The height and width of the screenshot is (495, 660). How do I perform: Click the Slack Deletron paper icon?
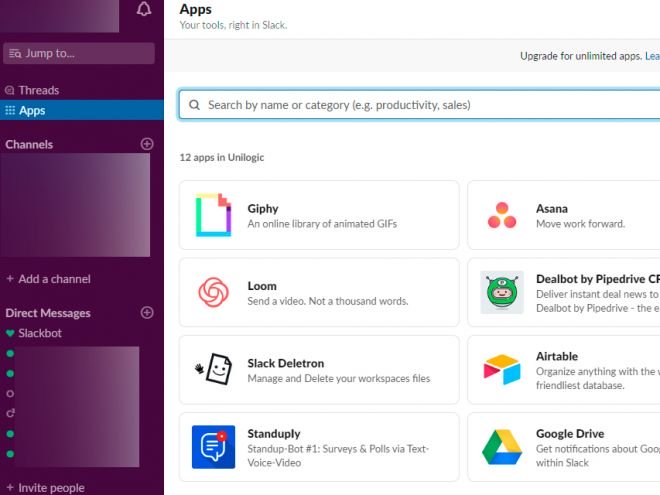pos(213,369)
